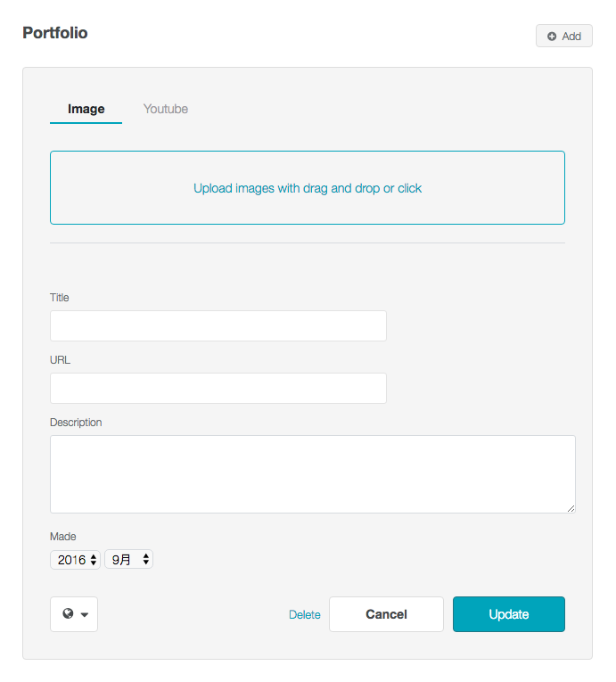Click the Update button

coord(509,614)
